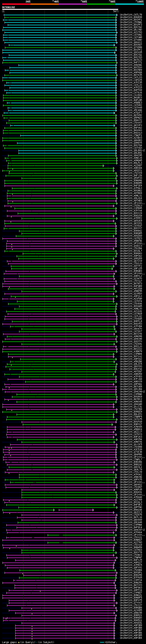
Task: Select hit UniRef100_B9GR99
Action: 131,17
